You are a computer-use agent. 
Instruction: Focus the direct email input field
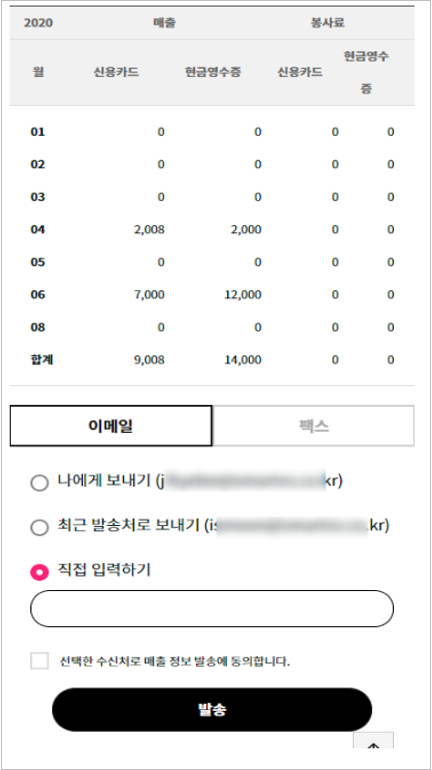[x=212, y=608]
